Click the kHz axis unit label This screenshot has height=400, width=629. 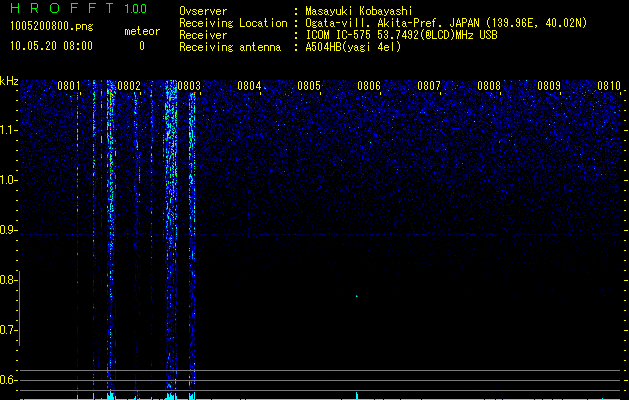click(x=9, y=81)
